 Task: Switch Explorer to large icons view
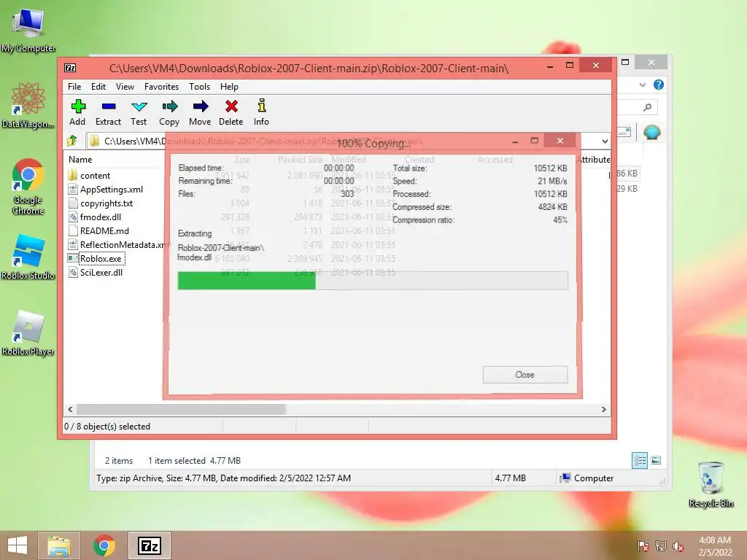coord(656,460)
